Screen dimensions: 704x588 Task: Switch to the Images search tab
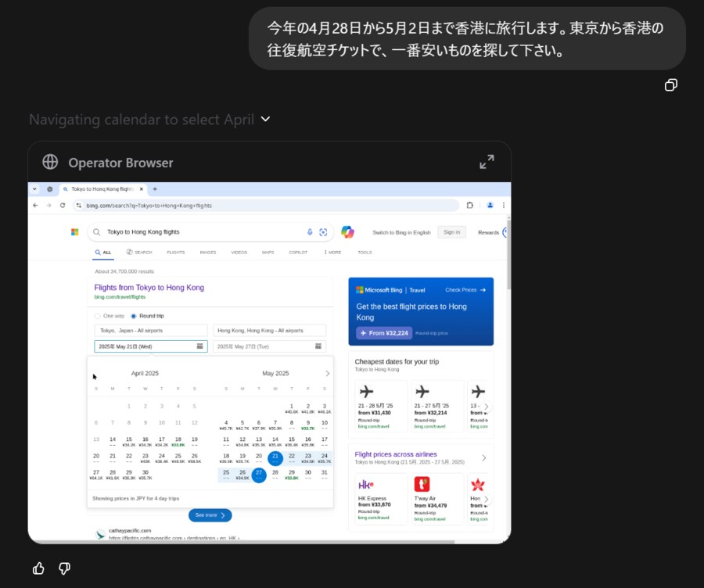207,253
